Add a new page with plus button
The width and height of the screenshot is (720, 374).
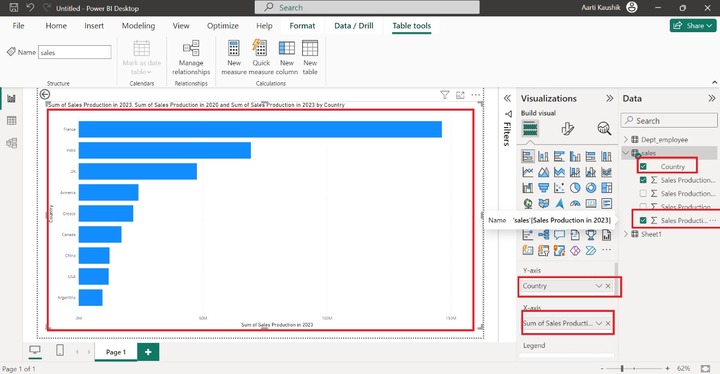click(x=148, y=352)
